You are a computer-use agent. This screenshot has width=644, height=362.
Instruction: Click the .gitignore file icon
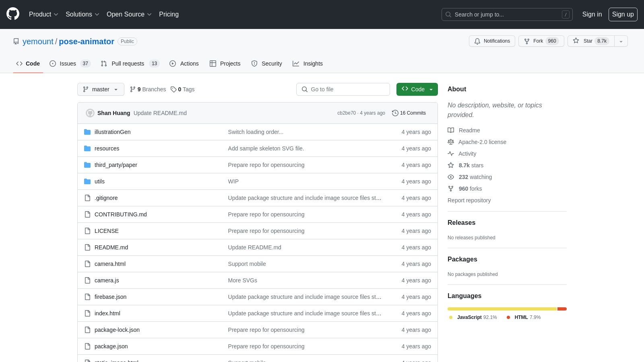point(87,198)
